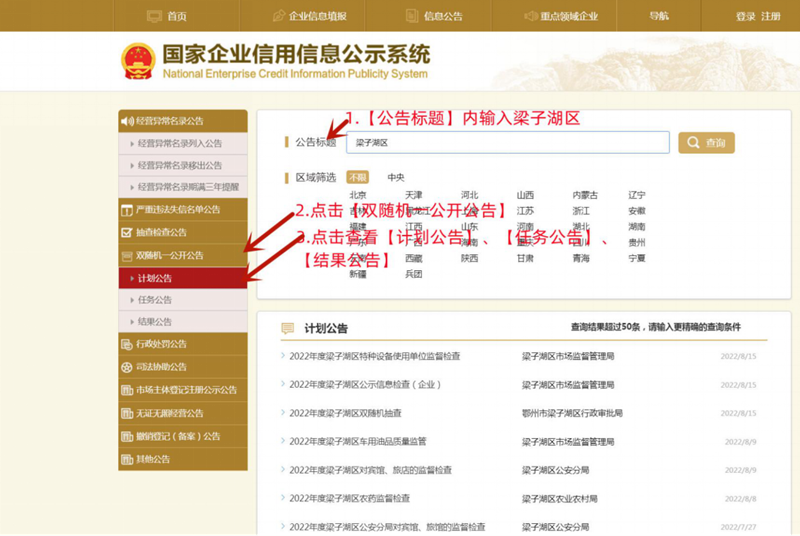This screenshot has height=536, width=800.
Task: Expand the 无证无照经营公告 section
Action: click(x=183, y=413)
